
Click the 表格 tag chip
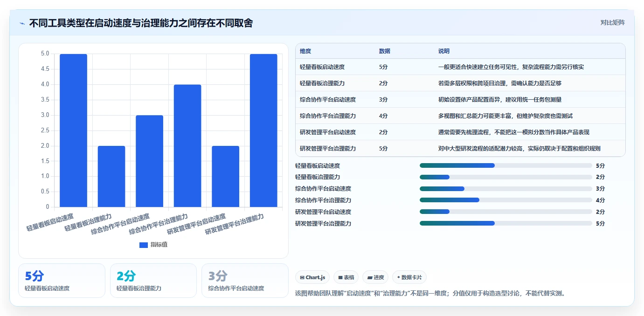coord(346,277)
